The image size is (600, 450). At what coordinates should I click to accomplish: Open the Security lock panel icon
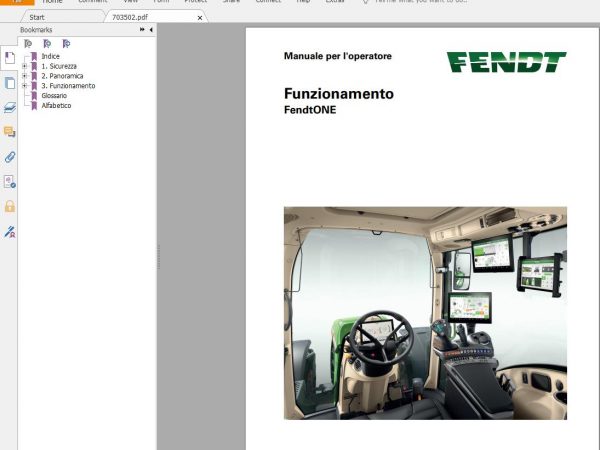coord(10,206)
